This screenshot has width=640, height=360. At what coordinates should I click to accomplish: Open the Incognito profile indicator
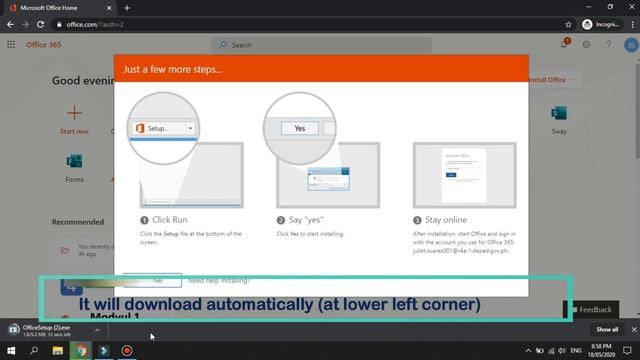click(x=602, y=24)
